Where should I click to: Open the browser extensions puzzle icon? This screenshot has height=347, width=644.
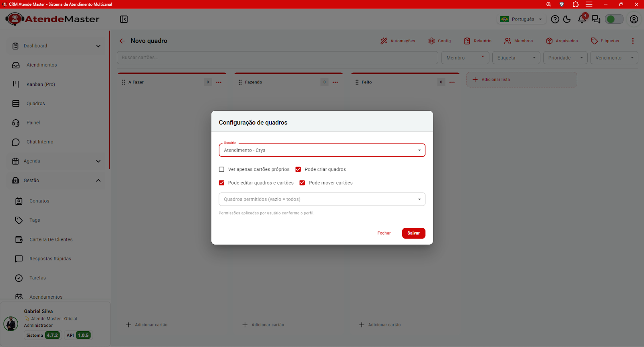click(576, 4)
